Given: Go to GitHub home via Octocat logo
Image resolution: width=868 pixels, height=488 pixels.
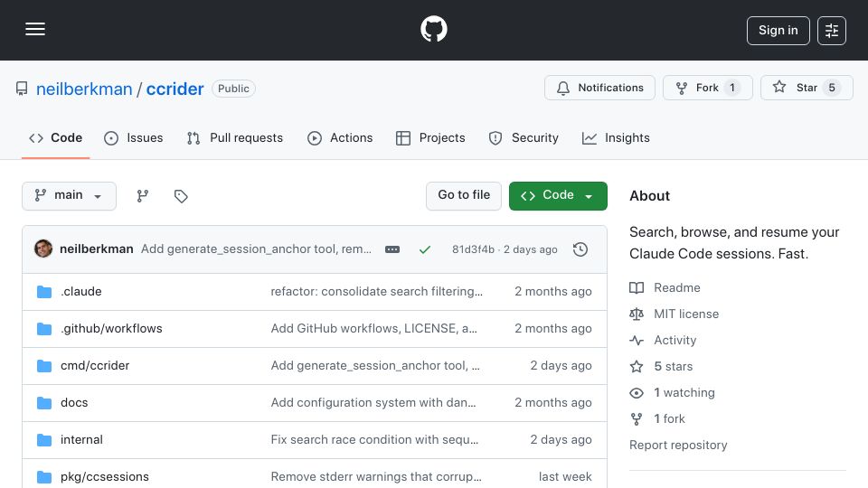Looking at the screenshot, I should (433, 29).
